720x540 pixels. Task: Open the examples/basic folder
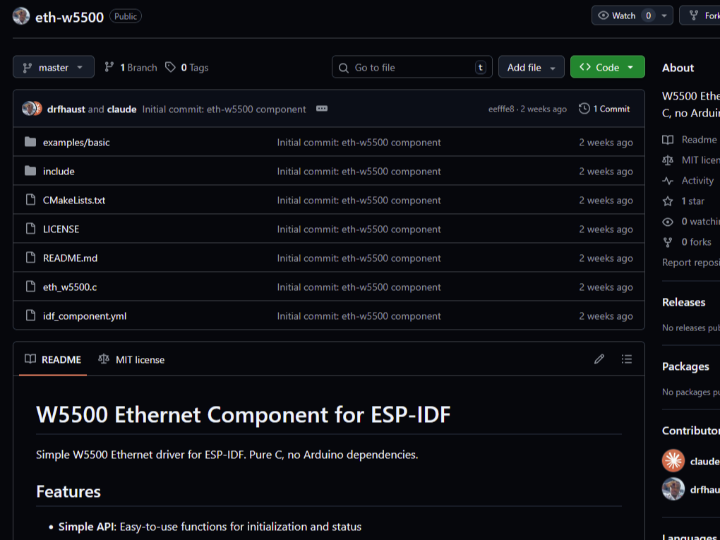tap(76, 142)
